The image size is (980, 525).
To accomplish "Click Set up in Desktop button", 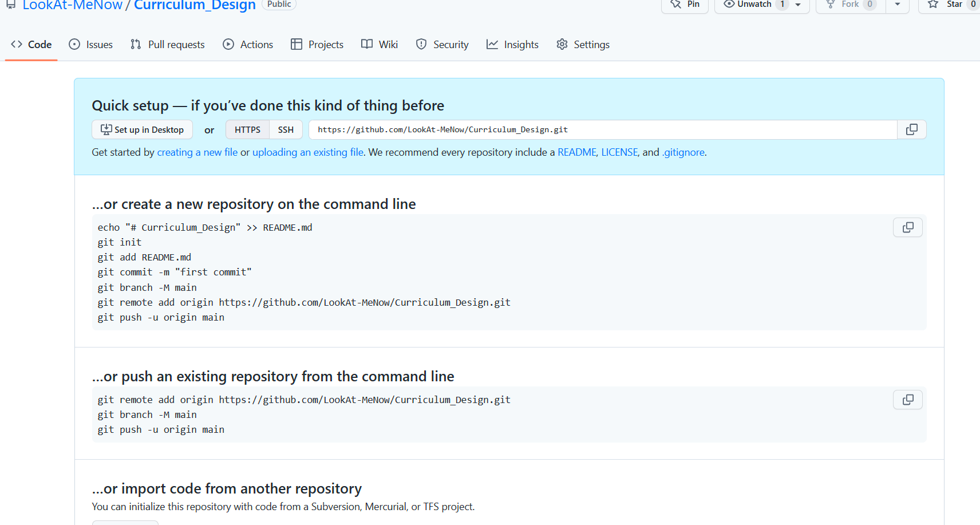I will (143, 130).
